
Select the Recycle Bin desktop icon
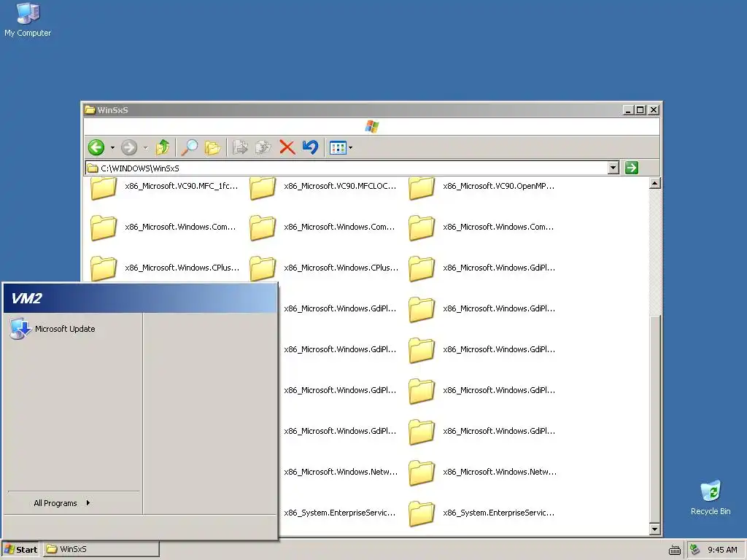711,497
